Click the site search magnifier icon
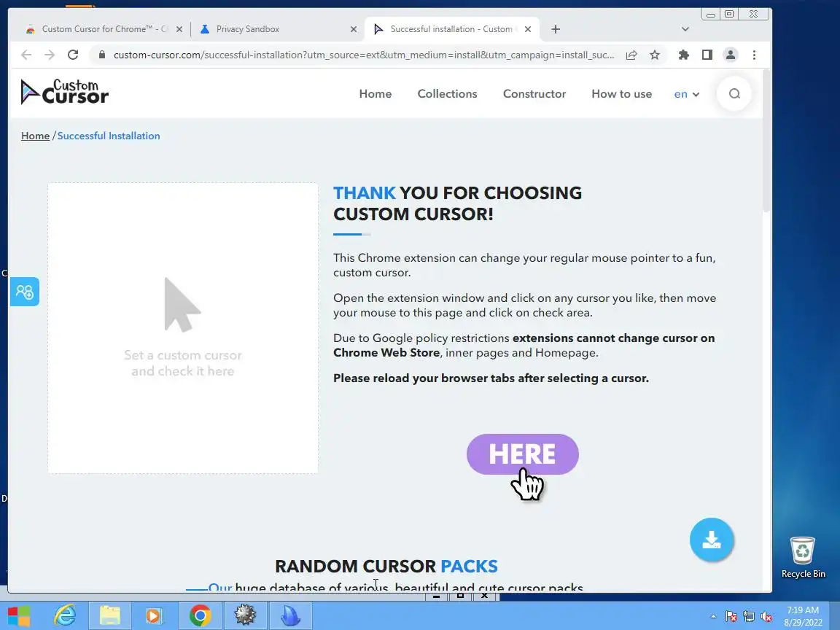Screen dimensions: 840x630 (734, 94)
